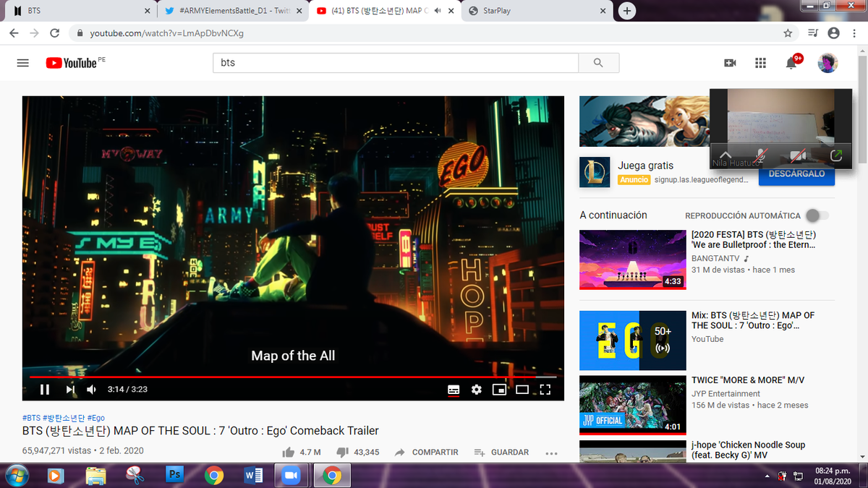Open the player settings gear
868x488 pixels.
(x=476, y=389)
